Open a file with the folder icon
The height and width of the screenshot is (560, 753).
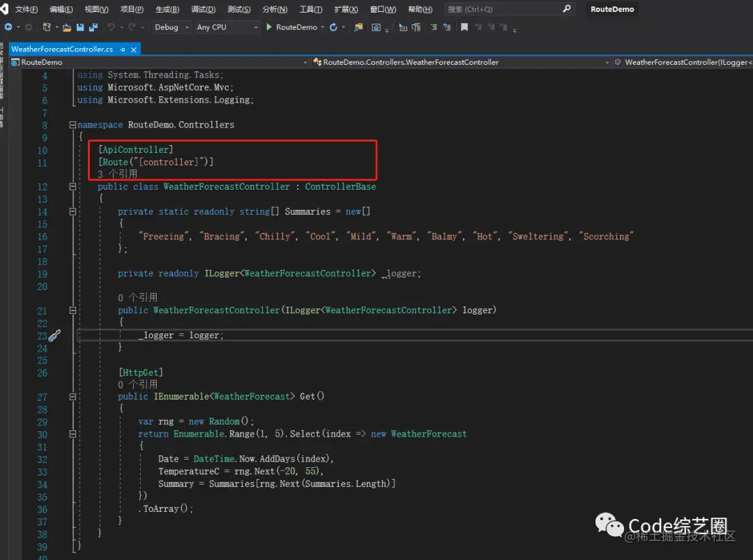coord(67,27)
